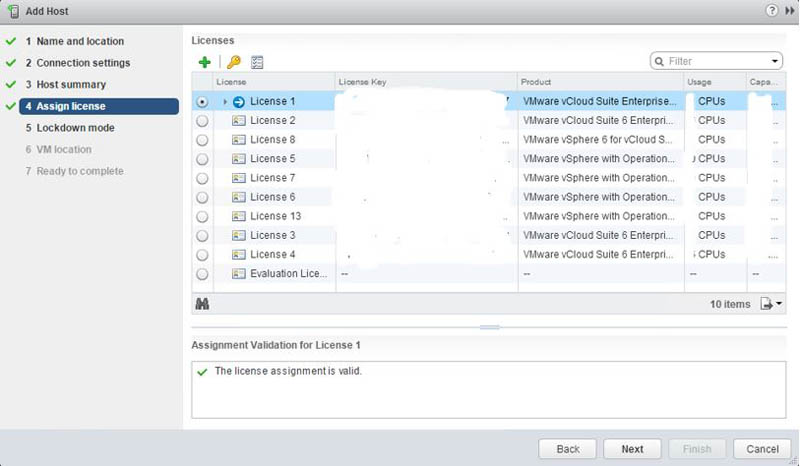Select the Evaluation License radio button
This screenshot has width=800, height=466.
202,274
